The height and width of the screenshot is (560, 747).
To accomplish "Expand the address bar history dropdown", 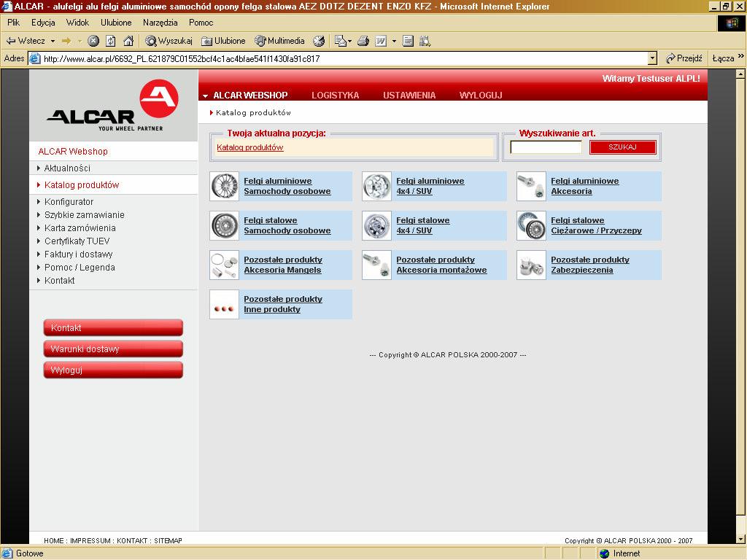I will coord(653,58).
